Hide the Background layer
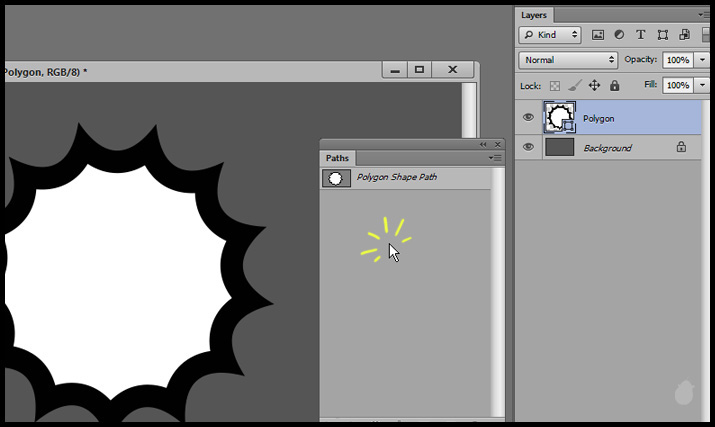The height and width of the screenshot is (427, 715). pyautogui.click(x=529, y=147)
